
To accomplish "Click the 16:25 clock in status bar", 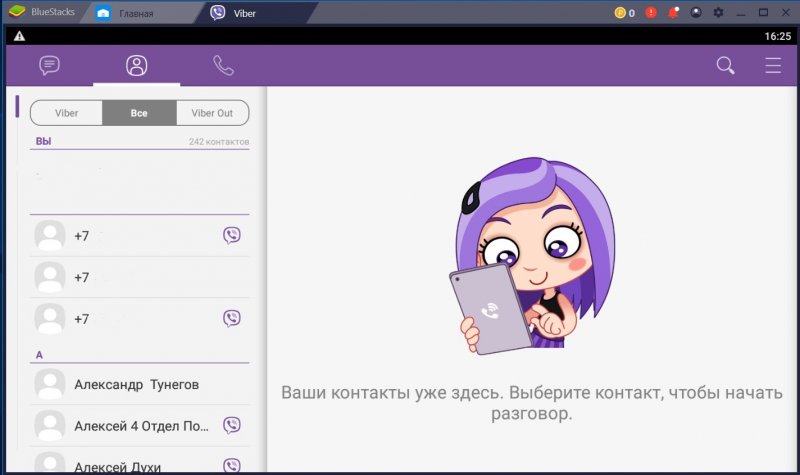I will pos(778,36).
